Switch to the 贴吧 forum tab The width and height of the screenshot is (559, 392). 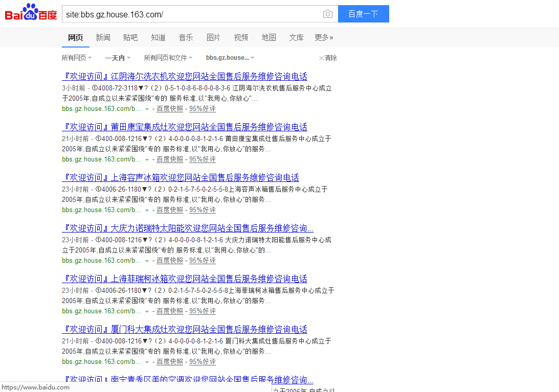pyautogui.click(x=130, y=37)
